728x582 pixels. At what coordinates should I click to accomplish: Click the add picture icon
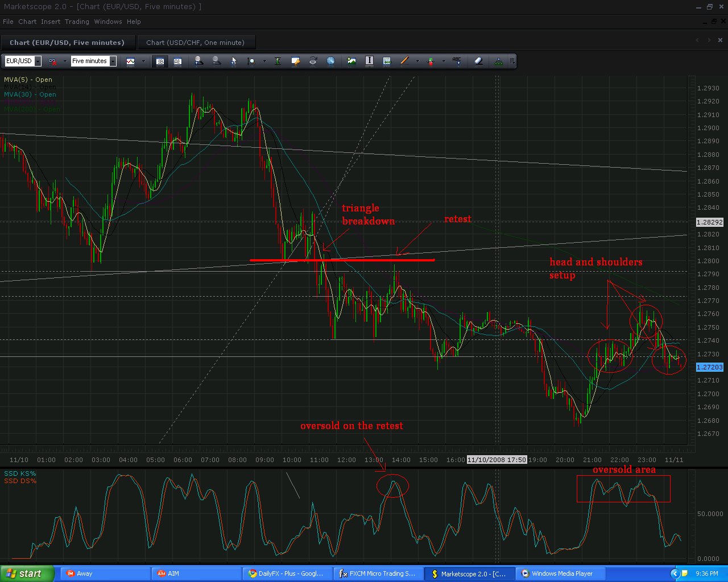[351, 61]
